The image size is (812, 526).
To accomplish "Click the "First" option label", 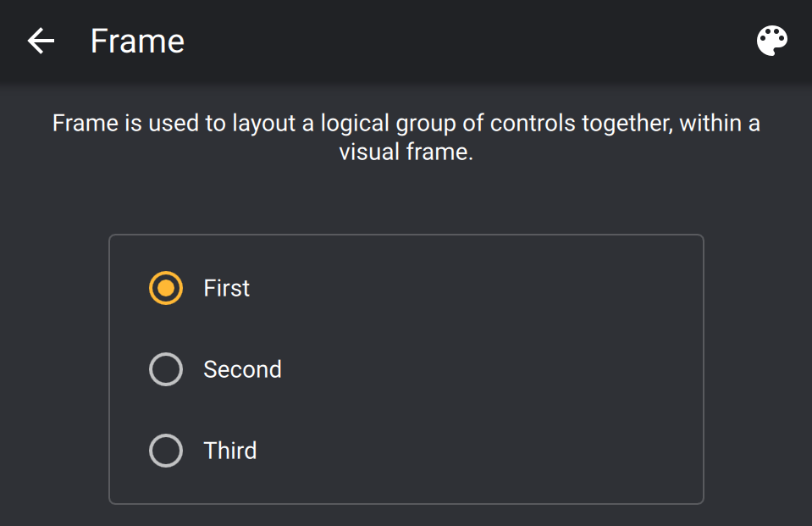I will (x=226, y=288).
